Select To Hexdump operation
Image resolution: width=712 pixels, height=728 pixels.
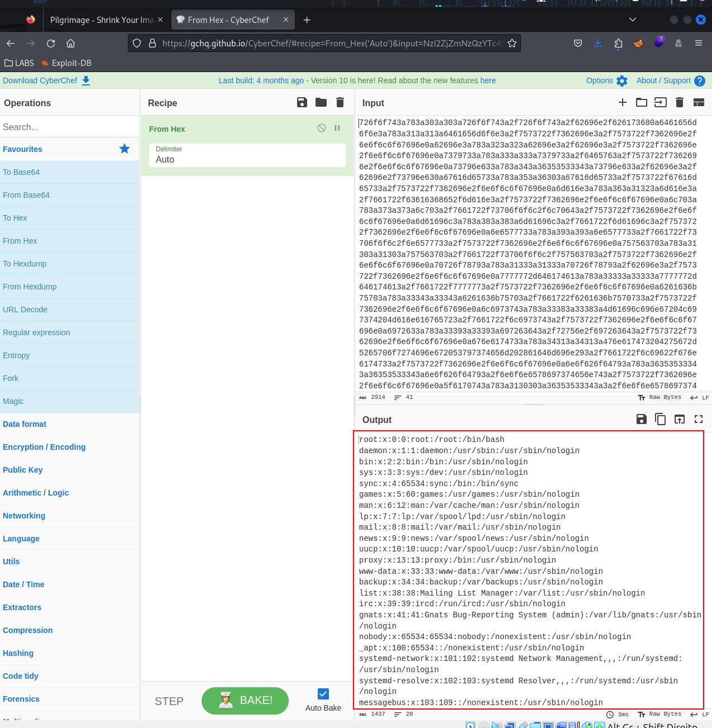[x=69, y=264]
